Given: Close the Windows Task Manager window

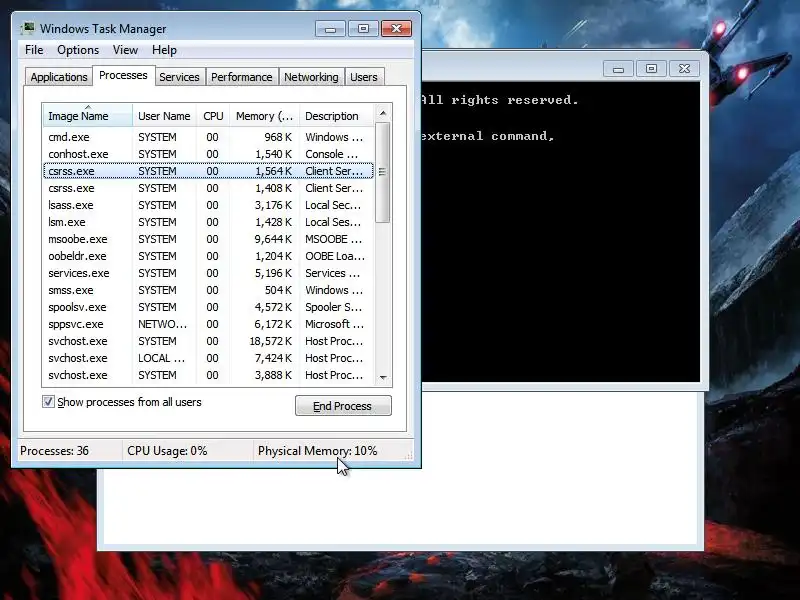Looking at the screenshot, I should tap(396, 29).
